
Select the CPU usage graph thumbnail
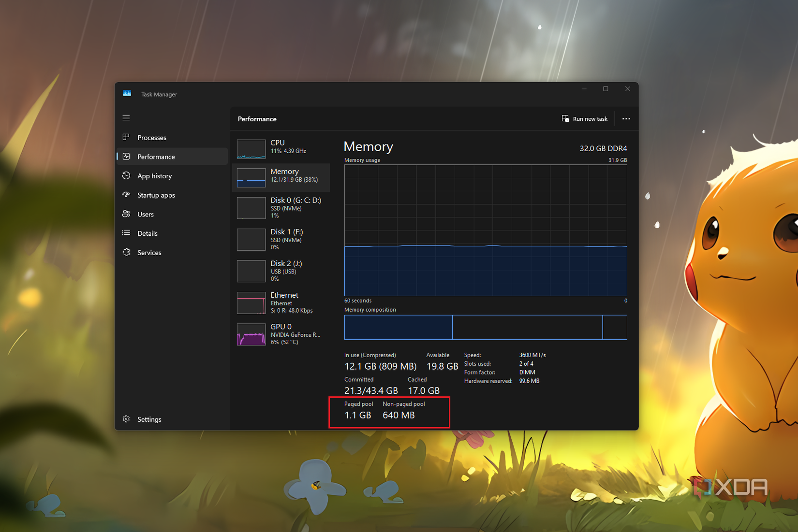click(x=251, y=149)
